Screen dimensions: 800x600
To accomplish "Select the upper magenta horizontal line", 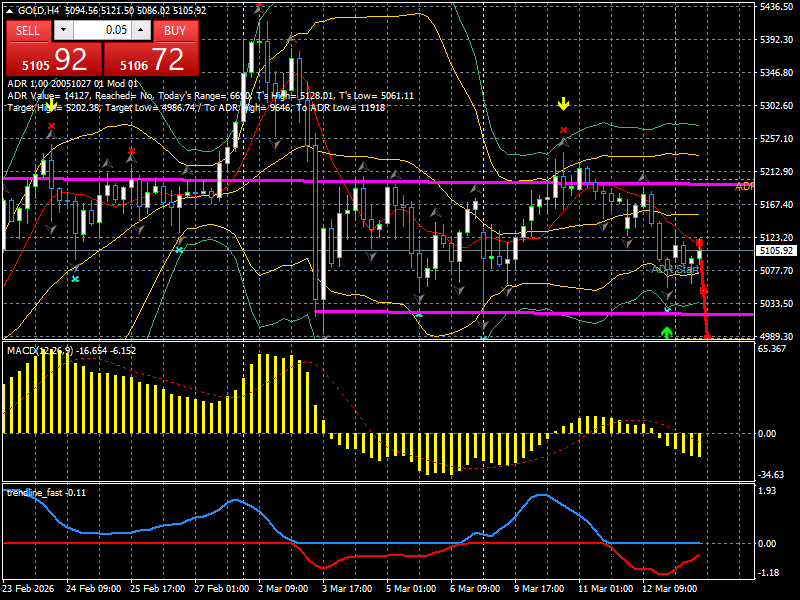I will pyautogui.click(x=378, y=182).
